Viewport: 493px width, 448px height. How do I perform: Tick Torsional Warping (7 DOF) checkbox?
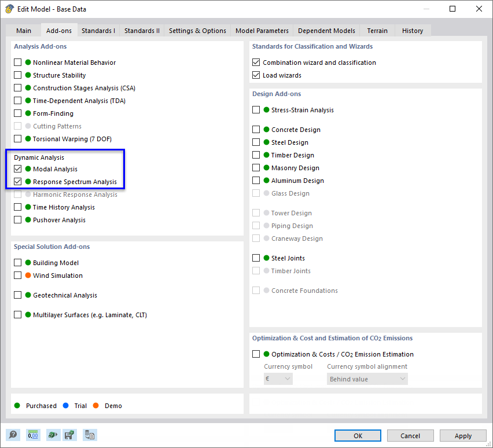click(x=17, y=139)
